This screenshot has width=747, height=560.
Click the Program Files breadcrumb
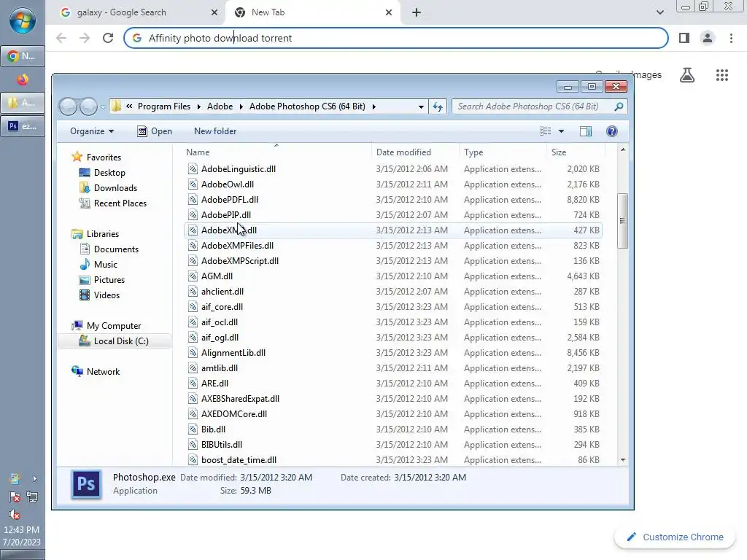tap(164, 106)
